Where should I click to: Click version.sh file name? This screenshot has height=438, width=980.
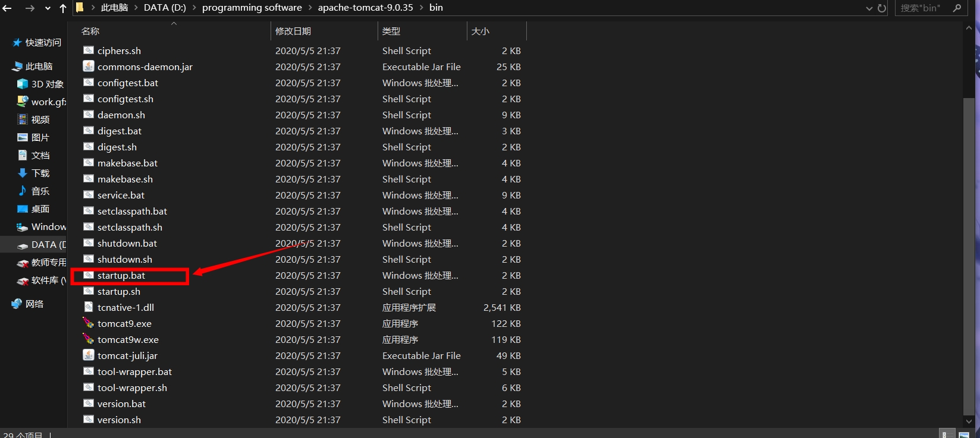[x=120, y=420]
